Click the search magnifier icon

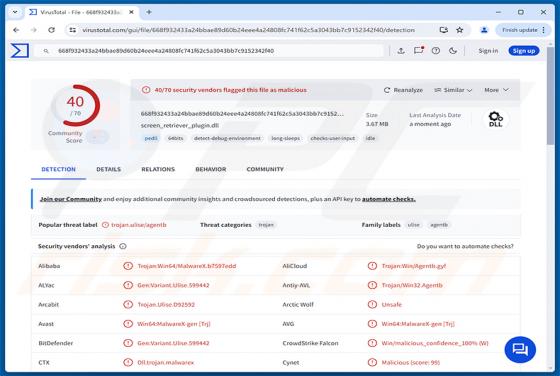[46, 51]
